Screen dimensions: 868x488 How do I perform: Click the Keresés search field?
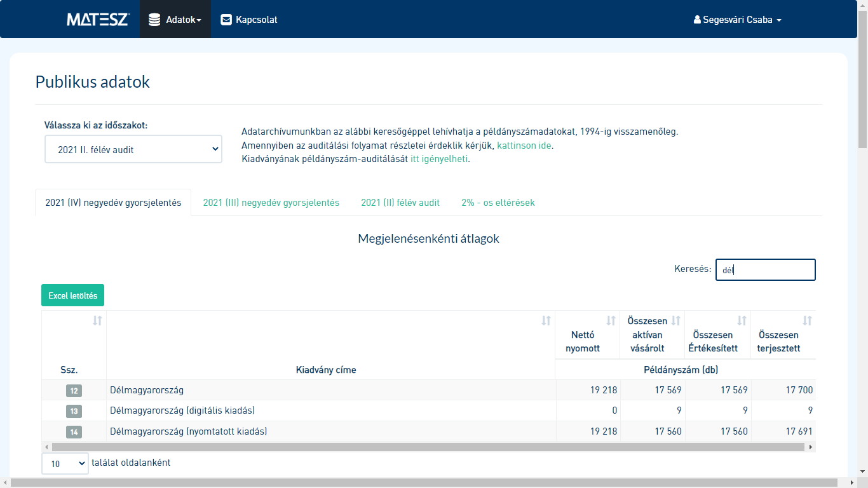click(x=765, y=269)
